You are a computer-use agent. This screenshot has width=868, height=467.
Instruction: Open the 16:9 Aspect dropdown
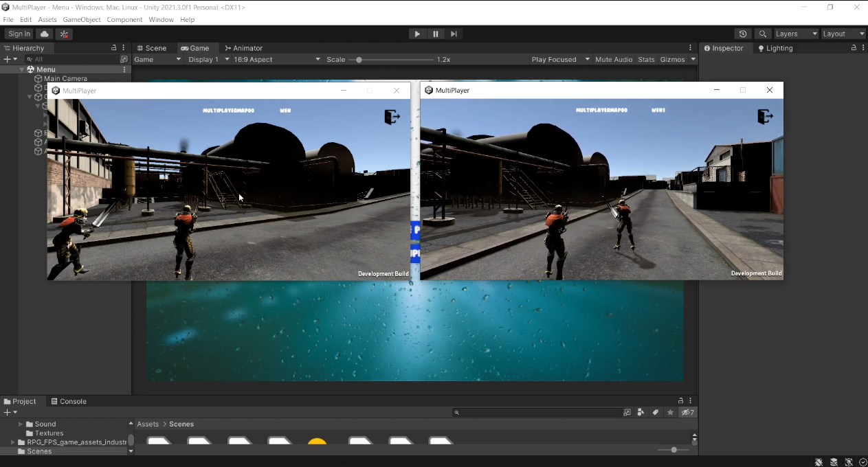coord(277,60)
